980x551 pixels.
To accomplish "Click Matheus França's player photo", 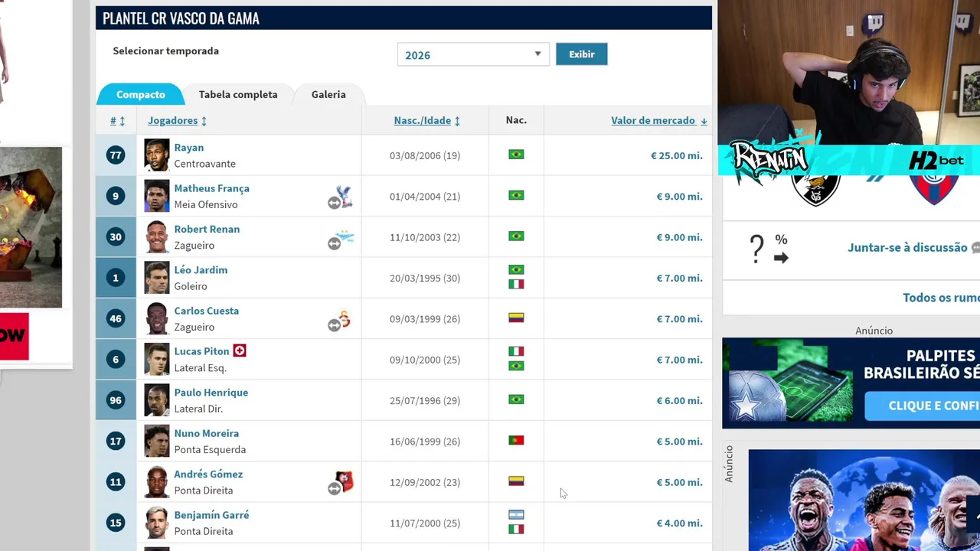I will coord(157,196).
